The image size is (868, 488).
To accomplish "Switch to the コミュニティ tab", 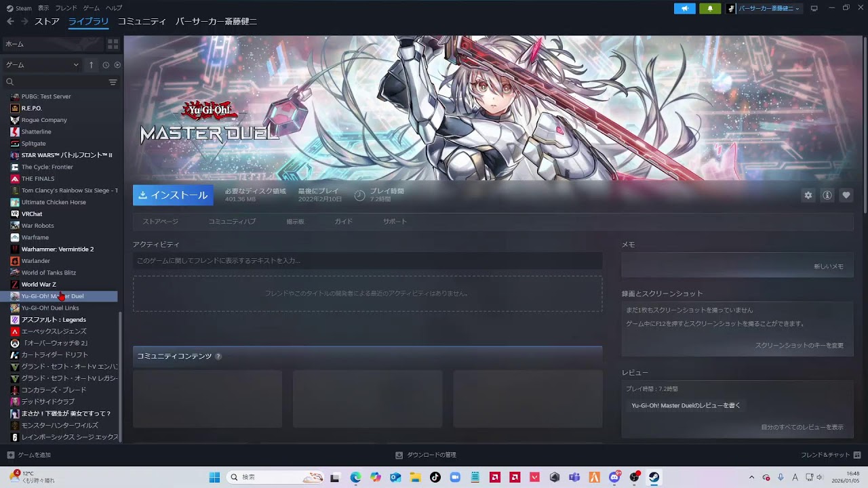I will [142, 22].
